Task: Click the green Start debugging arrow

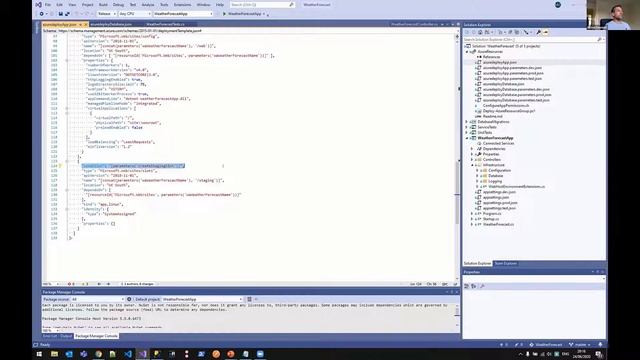Action: click(224, 14)
